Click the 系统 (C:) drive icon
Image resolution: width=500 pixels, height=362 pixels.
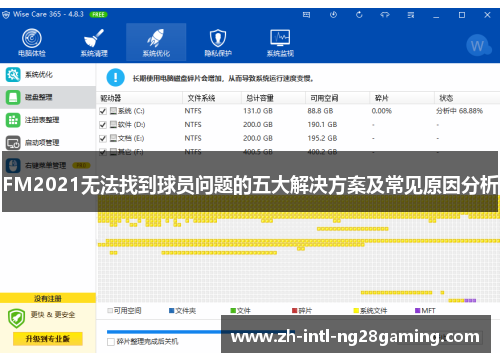tap(113, 111)
